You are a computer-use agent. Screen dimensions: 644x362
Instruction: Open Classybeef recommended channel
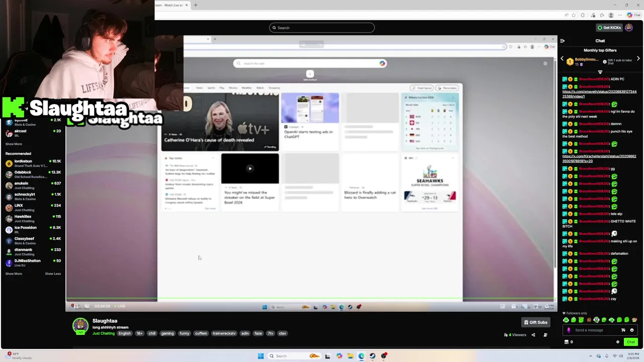click(33, 241)
